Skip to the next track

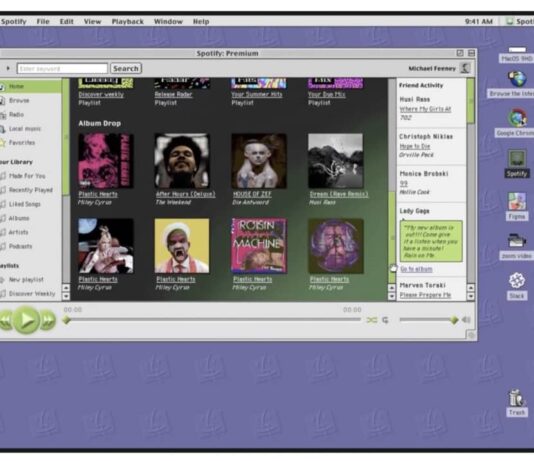[x=48, y=320]
